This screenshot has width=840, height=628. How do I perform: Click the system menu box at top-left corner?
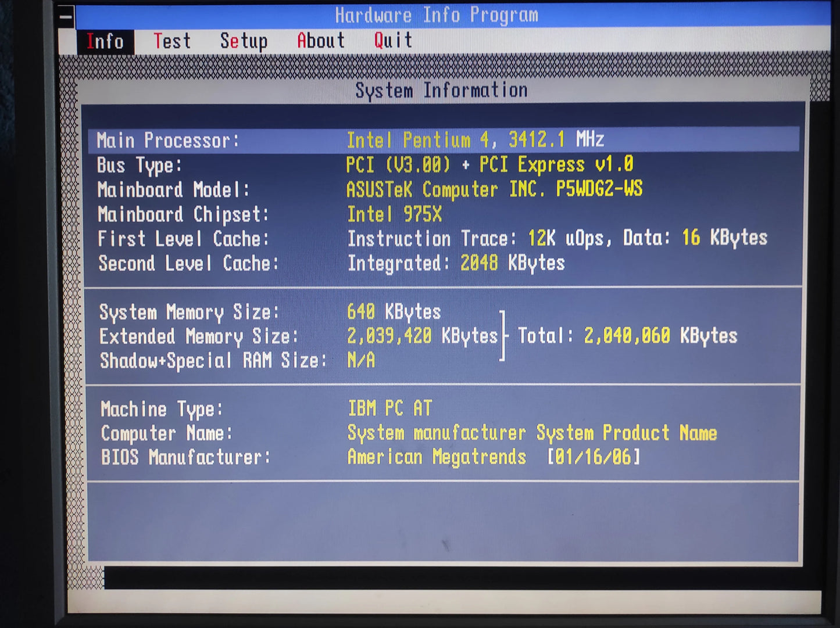66,17
